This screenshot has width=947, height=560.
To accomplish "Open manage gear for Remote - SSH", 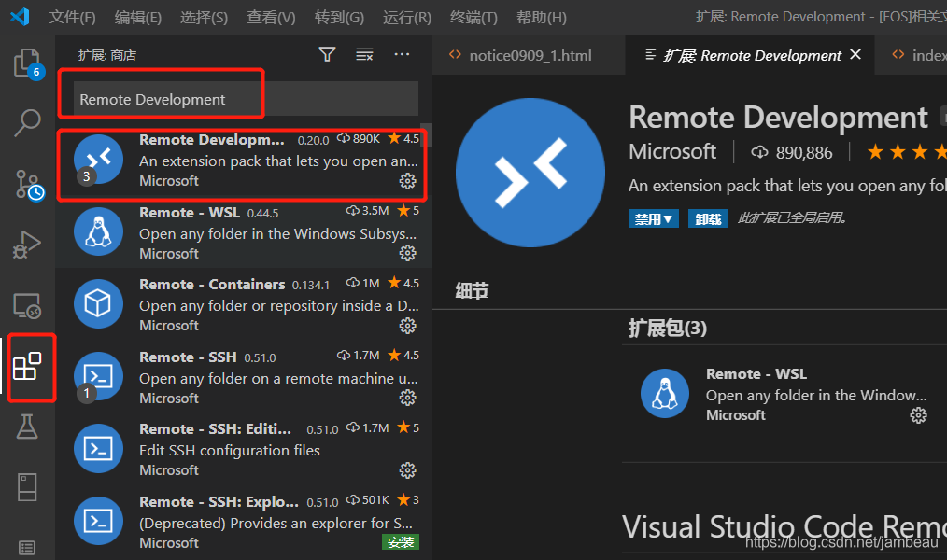I will pyautogui.click(x=408, y=398).
